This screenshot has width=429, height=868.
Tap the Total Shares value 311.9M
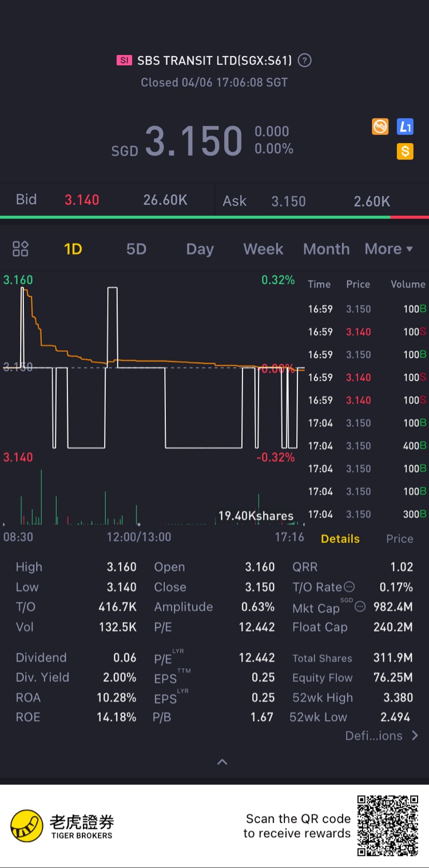(x=393, y=658)
